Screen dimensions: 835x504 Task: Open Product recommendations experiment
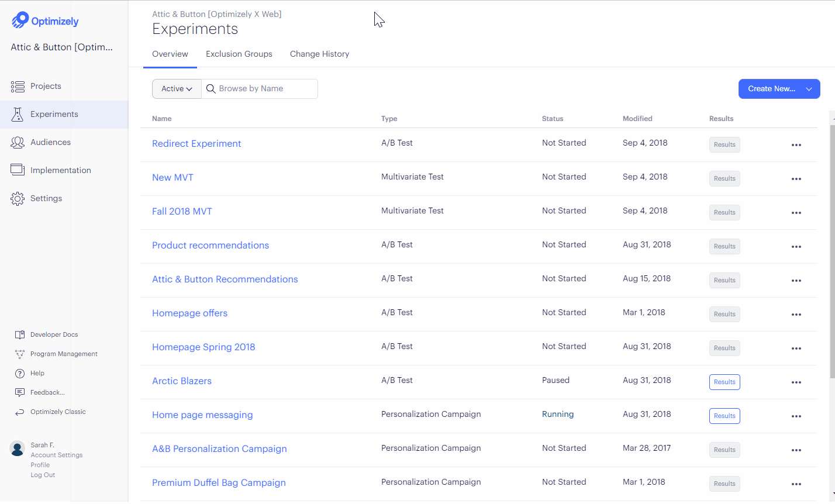[211, 246]
